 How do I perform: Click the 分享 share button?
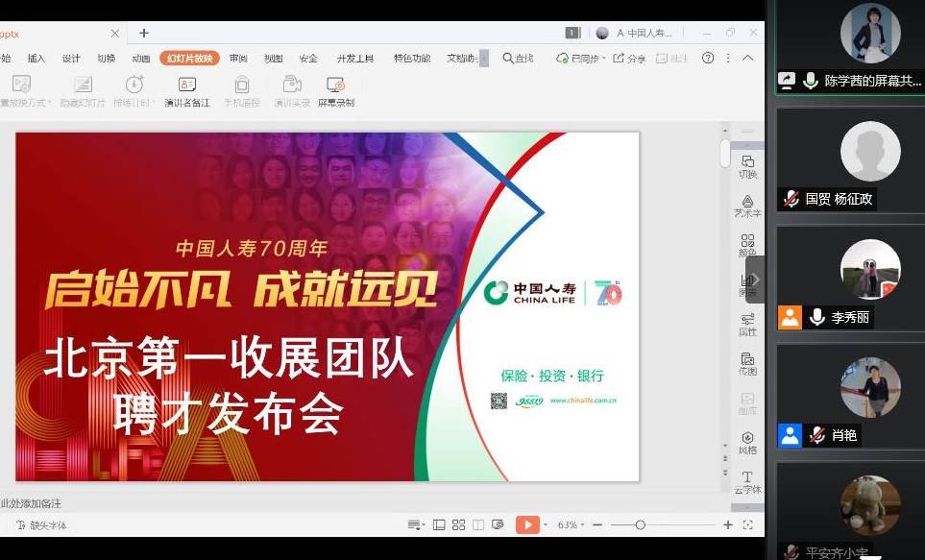point(629,59)
